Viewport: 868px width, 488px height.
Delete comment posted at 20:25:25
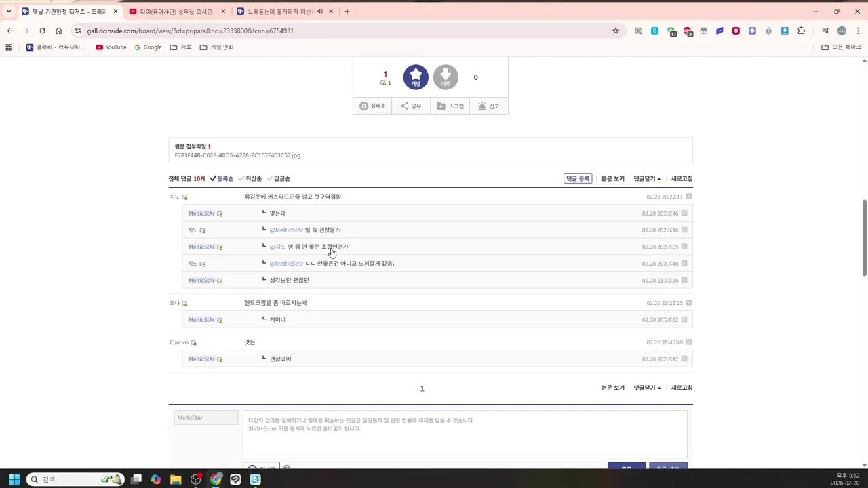pos(688,303)
